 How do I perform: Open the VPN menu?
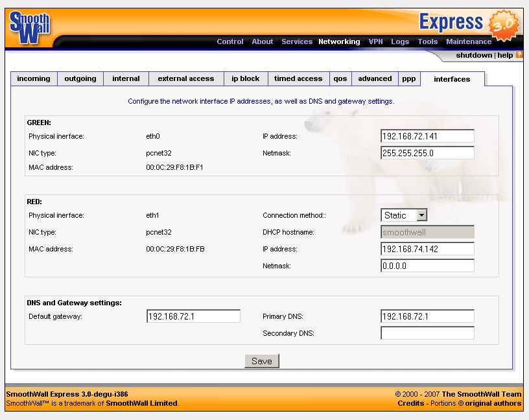(x=375, y=41)
